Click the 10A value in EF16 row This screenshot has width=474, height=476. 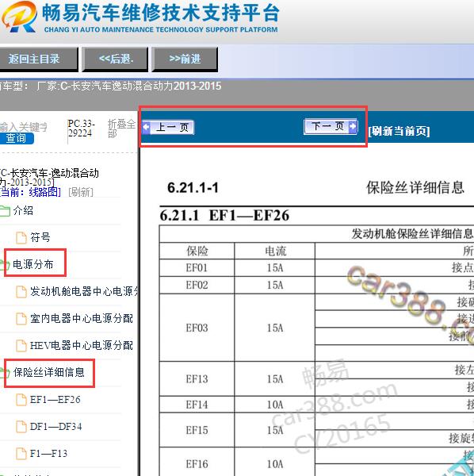(x=275, y=464)
